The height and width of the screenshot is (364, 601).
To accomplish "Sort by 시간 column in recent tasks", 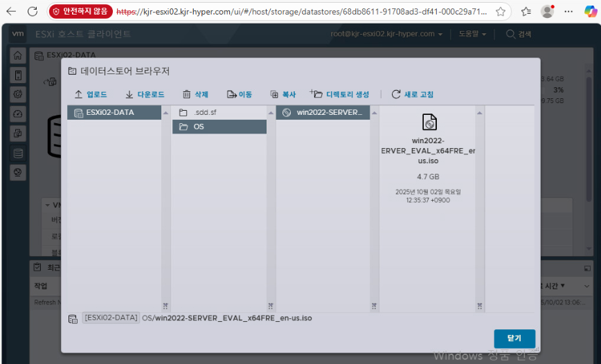I will pos(554,286).
